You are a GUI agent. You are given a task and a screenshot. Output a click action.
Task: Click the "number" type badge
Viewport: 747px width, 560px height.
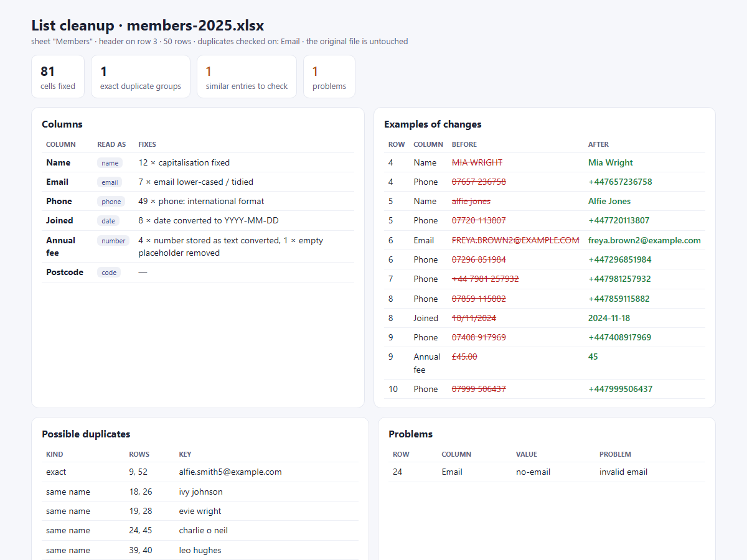pyautogui.click(x=113, y=241)
